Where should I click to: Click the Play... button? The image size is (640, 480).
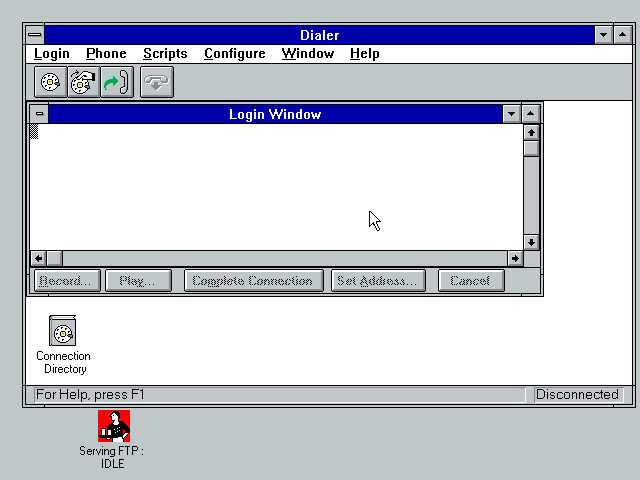tap(138, 280)
